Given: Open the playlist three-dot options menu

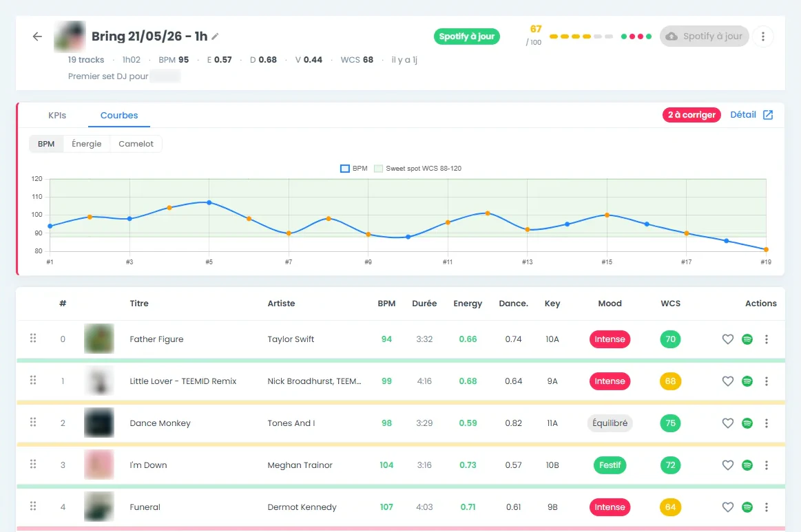Looking at the screenshot, I should [x=762, y=36].
